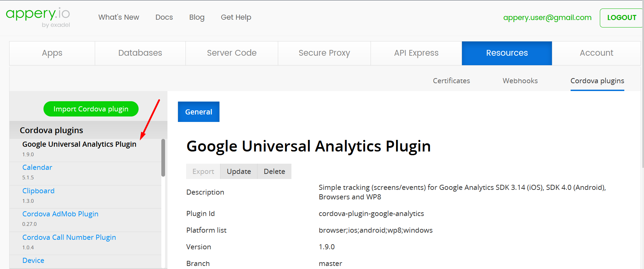Switch to Certificates sub-tab
Viewport: 644px width, 269px height.
coord(451,81)
